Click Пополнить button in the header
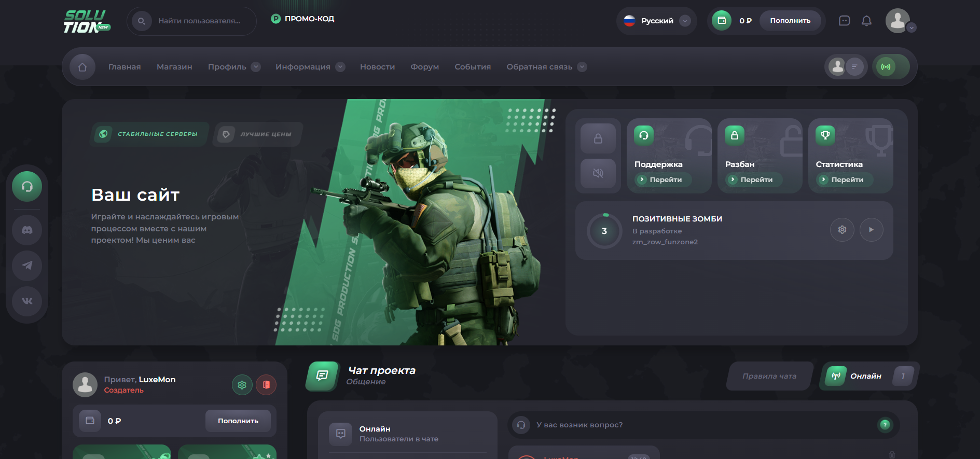Viewport: 980px width, 459px height. pos(790,21)
